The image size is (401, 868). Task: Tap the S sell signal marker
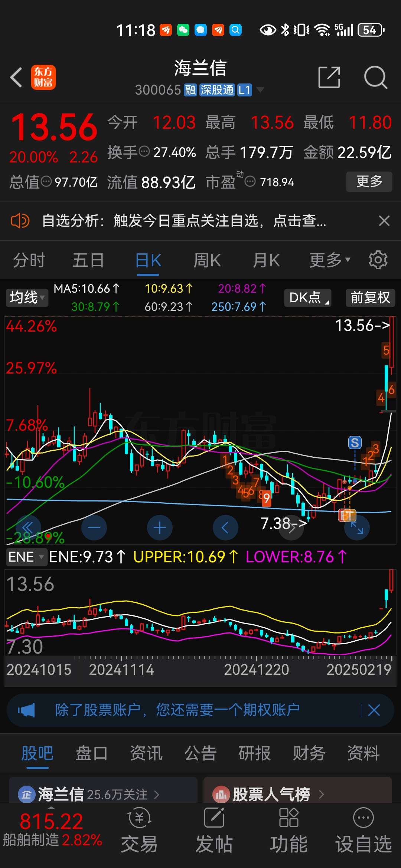[355, 443]
